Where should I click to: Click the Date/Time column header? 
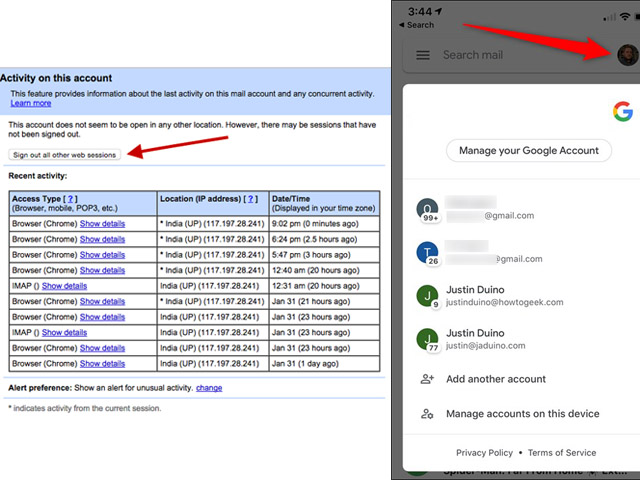(324, 203)
